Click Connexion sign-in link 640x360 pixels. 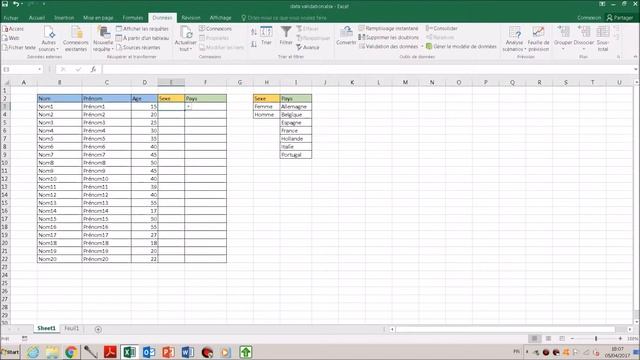(x=589, y=18)
